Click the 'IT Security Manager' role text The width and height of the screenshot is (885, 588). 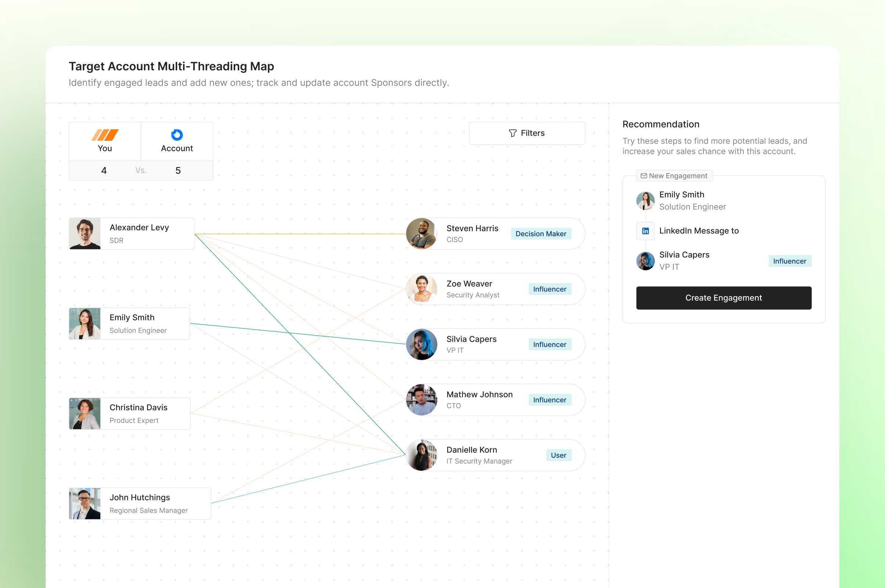tap(479, 461)
